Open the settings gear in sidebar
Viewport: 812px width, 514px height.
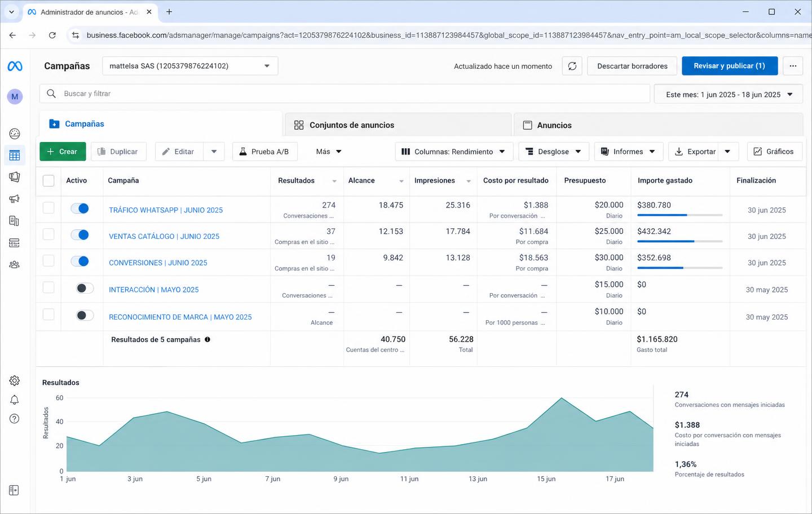pyautogui.click(x=15, y=380)
